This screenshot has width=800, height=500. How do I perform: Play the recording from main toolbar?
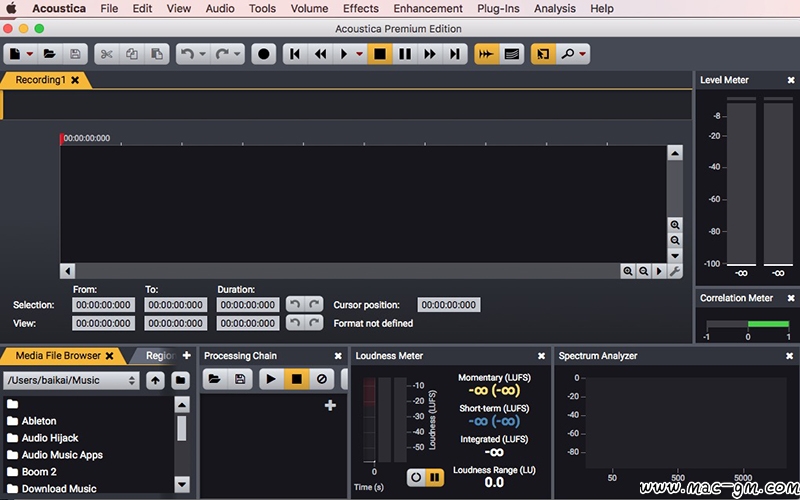pyautogui.click(x=344, y=54)
